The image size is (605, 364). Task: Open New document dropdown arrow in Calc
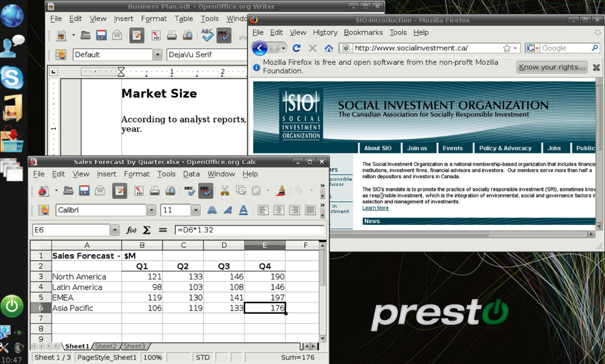[56, 191]
